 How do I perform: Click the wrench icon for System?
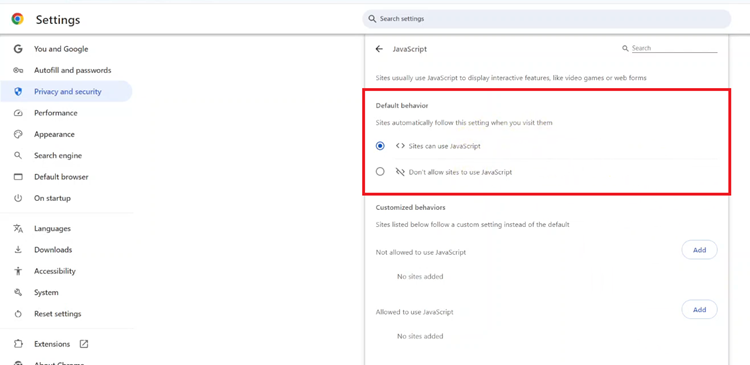(x=18, y=292)
